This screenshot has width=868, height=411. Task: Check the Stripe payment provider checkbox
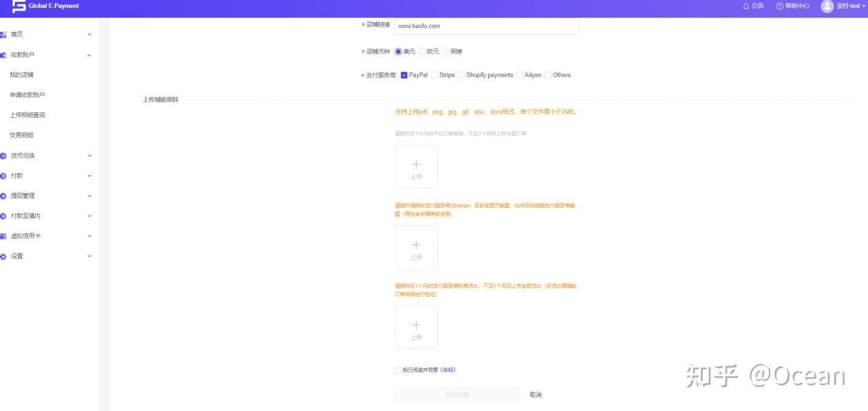435,75
